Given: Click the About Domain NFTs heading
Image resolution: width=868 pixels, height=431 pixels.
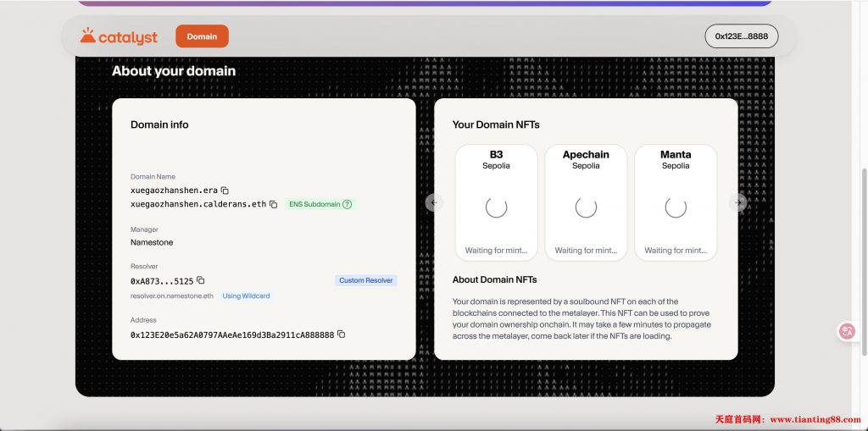Looking at the screenshot, I should point(494,279).
